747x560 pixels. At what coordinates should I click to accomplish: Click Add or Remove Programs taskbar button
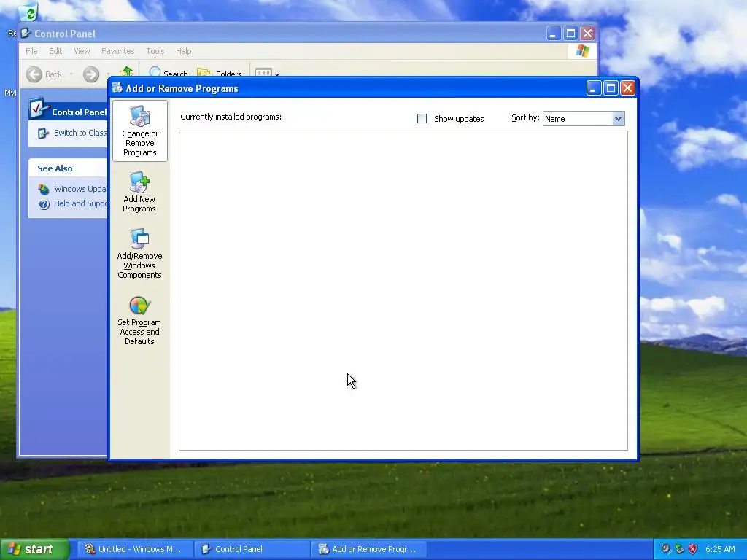368,549
